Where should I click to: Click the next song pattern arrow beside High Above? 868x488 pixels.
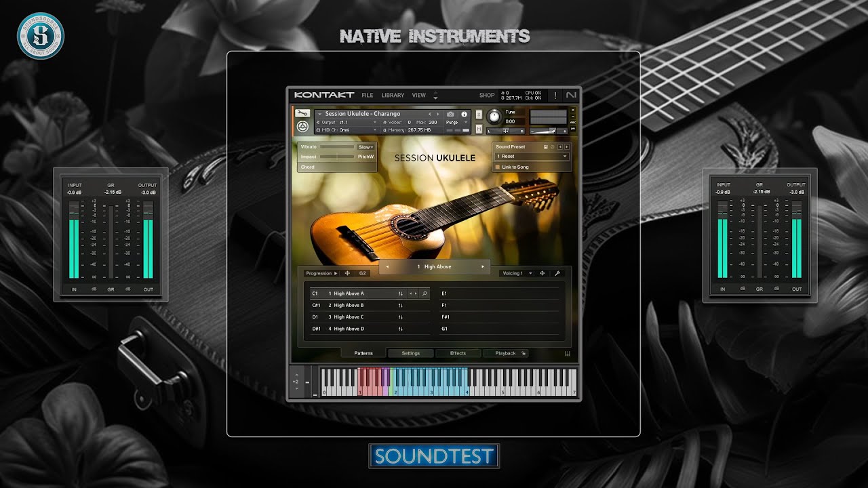[x=483, y=266]
